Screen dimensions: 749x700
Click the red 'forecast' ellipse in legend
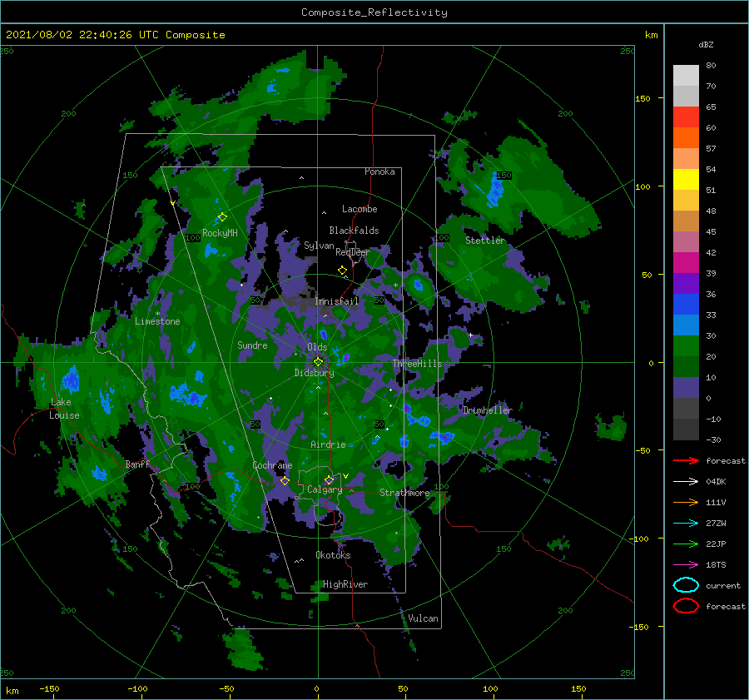click(x=686, y=606)
